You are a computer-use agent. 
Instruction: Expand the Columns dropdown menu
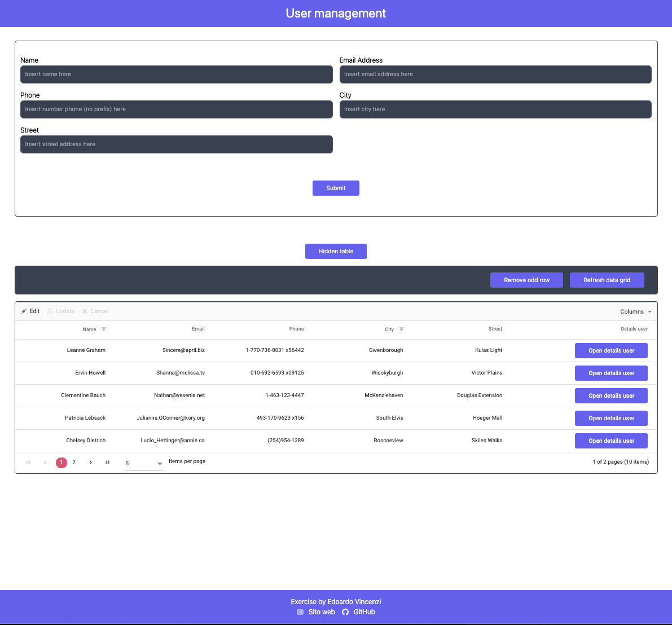click(x=635, y=312)
